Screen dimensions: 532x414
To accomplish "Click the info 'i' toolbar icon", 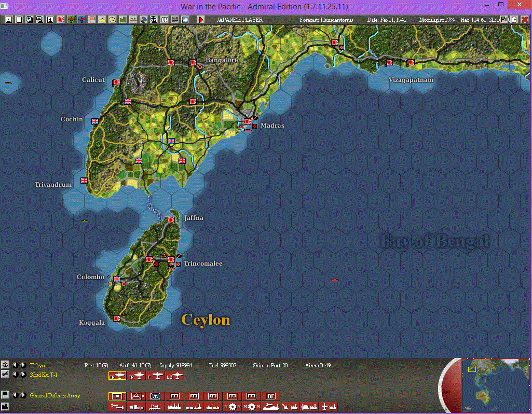I will click(x=50, y=20).
